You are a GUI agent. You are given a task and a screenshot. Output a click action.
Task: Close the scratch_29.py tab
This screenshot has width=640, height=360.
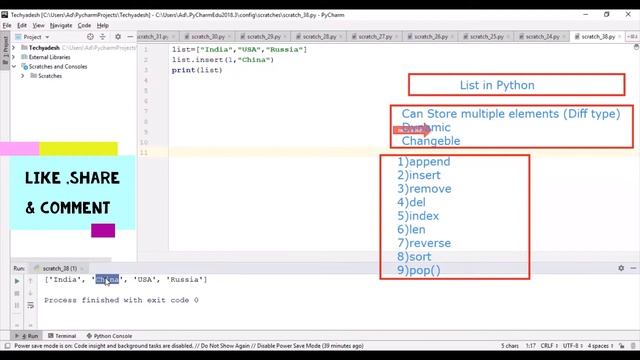[x=285, y=37]
